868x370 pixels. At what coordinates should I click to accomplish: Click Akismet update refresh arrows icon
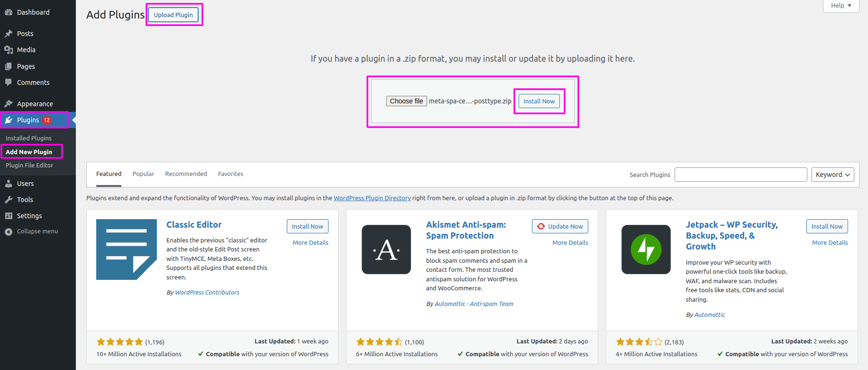pos(541,226)
